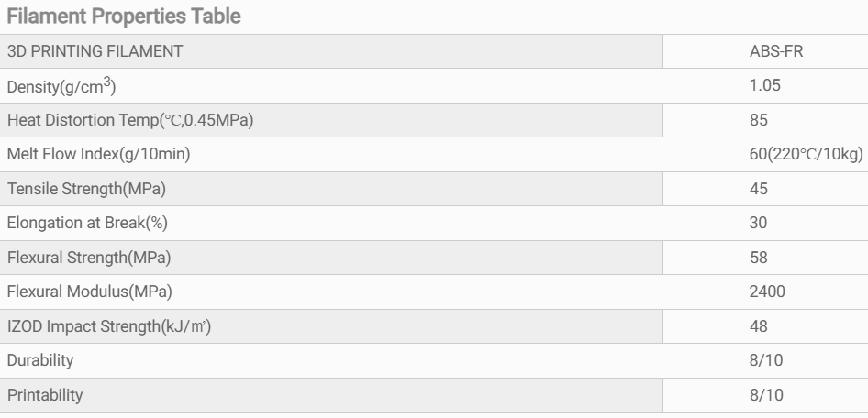
Task: Select elongation value 30
Action: click(758, 224)
